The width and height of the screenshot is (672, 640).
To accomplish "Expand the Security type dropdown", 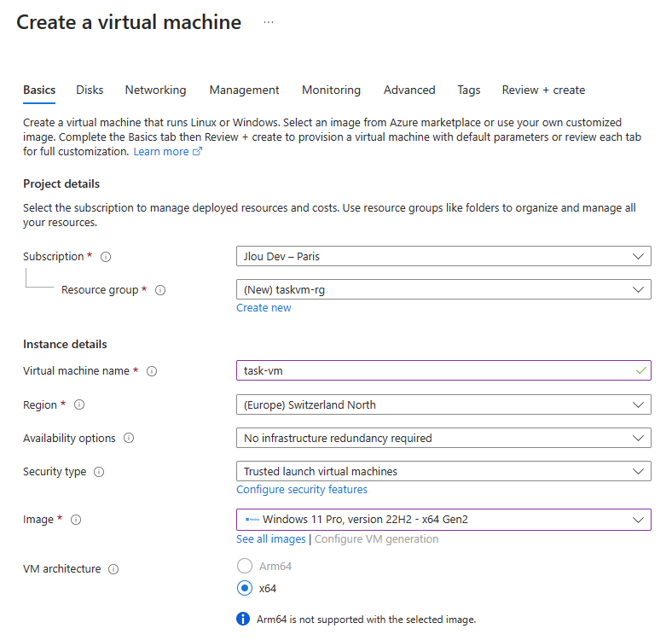I will (443, 471).
